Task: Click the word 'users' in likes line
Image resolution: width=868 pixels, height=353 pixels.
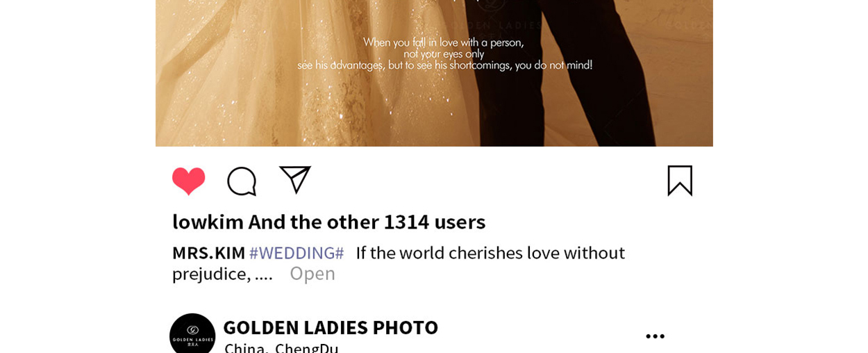Action: tap(460, 222)
